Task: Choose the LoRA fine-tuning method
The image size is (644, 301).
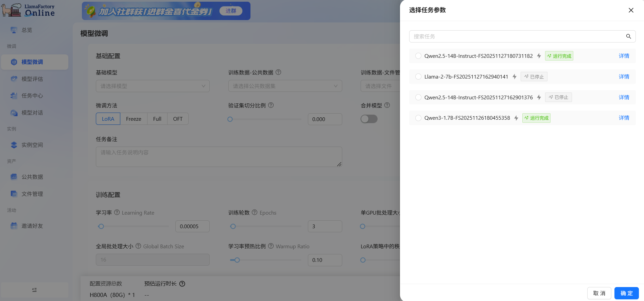Action: pos(108,119)
